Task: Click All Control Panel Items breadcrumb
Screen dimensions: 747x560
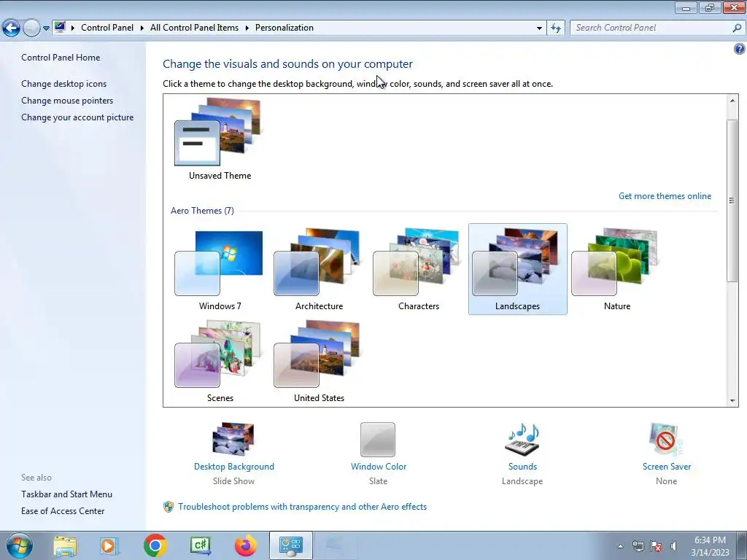Action: [194, 28]
